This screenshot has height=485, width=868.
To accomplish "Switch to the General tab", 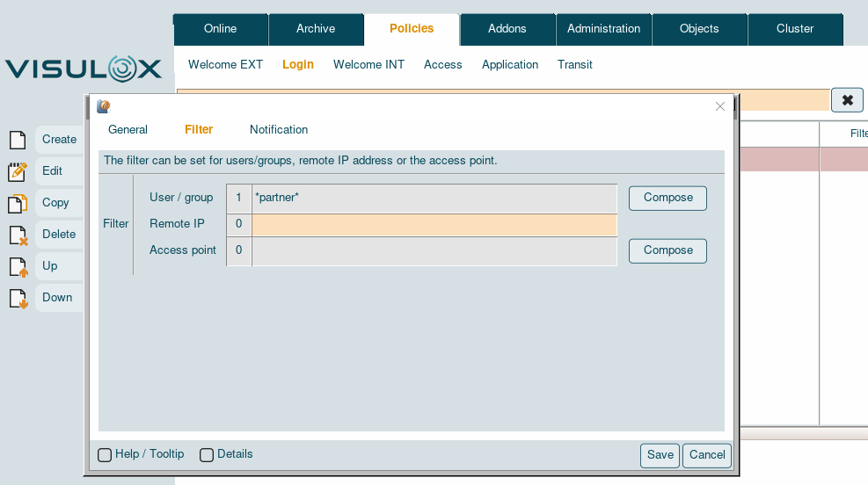I will [x=128, y=130].
